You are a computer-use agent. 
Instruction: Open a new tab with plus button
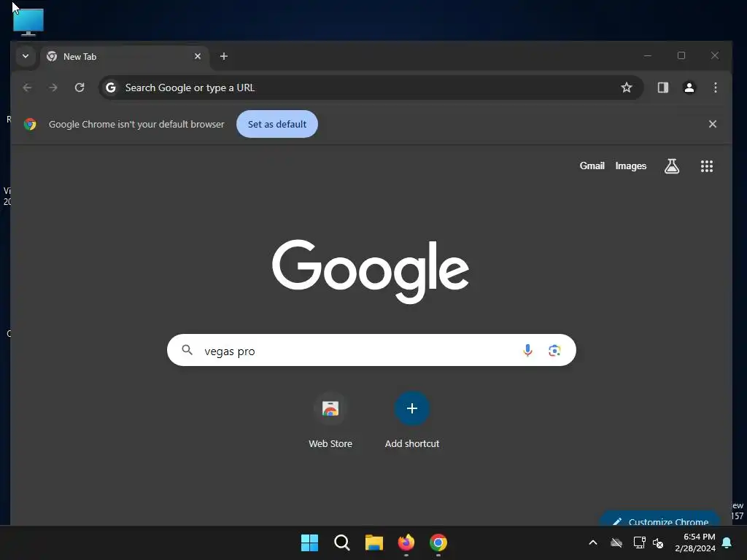(x=223, y=56)
